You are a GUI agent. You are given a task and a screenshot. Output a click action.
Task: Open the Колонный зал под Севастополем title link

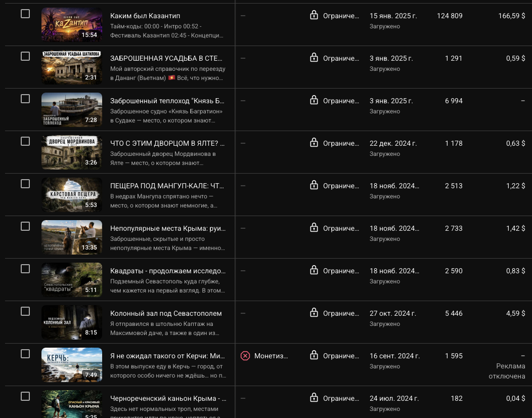point(166,313)
